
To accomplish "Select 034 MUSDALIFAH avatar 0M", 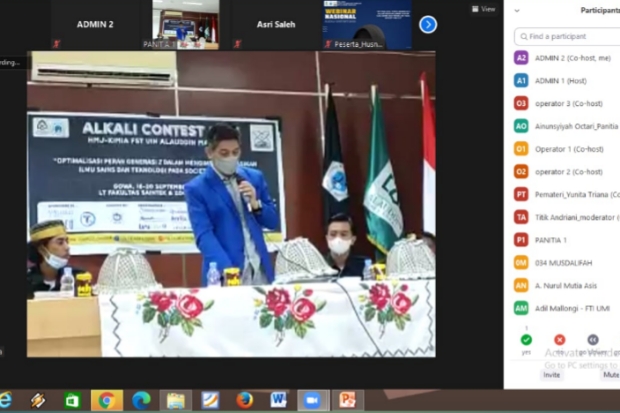I will (521, 263).
